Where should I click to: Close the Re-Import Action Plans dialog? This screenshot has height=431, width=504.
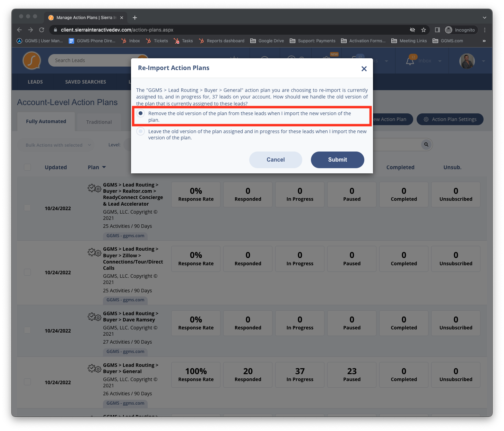(364, 69)
